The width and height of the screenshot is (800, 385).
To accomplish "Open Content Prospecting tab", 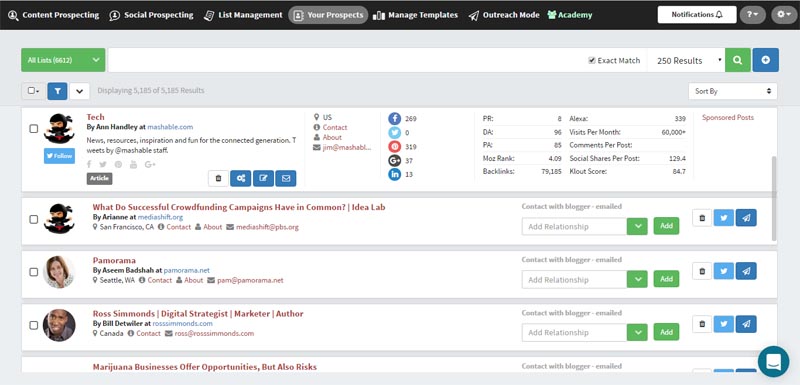I will (54, 15).
